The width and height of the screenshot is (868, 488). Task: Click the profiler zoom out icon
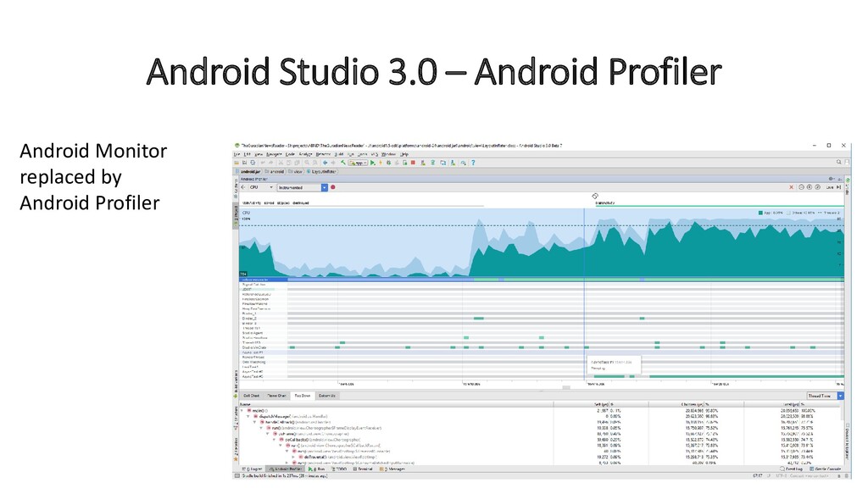(802, 187)
